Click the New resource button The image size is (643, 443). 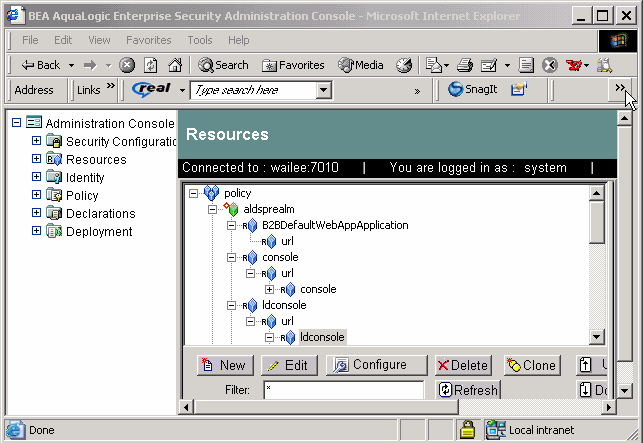[x=225, y=365]
